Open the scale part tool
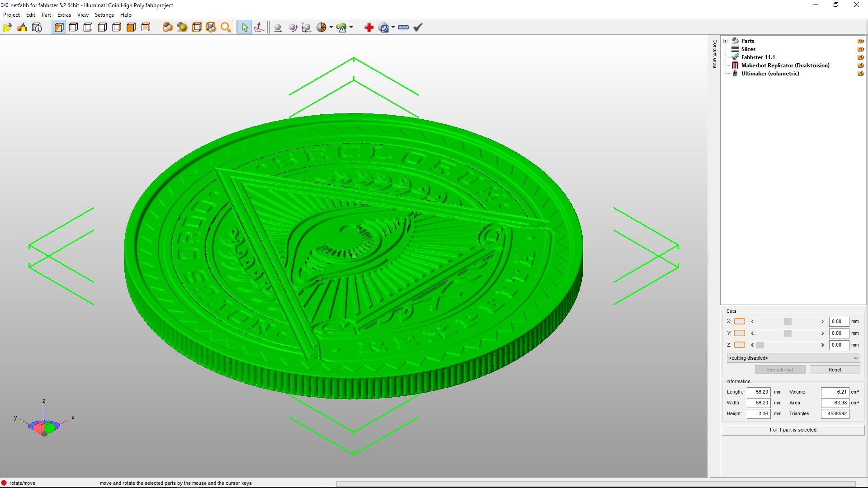Viewport: 868px width, 488px height. tap(307, 28)
